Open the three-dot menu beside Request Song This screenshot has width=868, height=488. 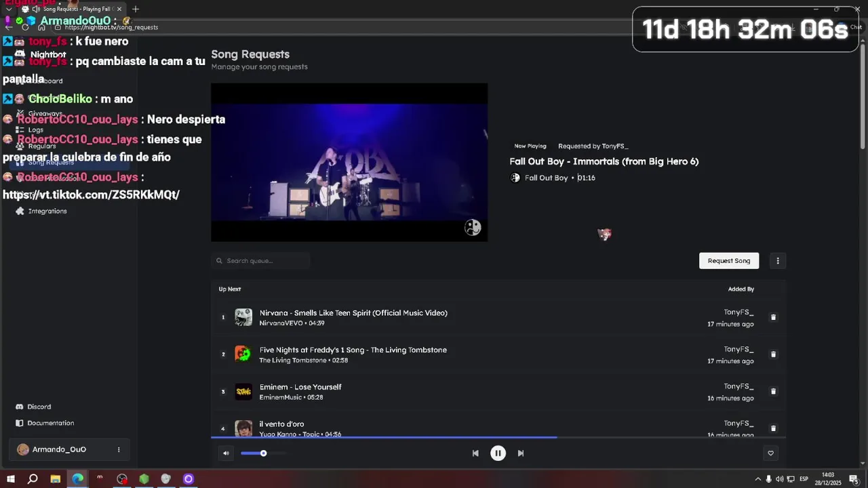point(778,261)
